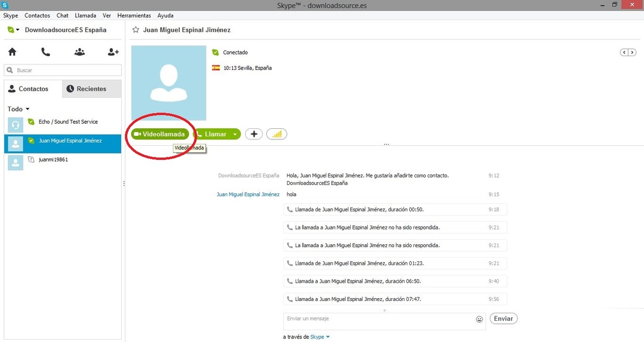Switch to the Recientes tab
Screen dimensions: 644x342
click(91, 89)
